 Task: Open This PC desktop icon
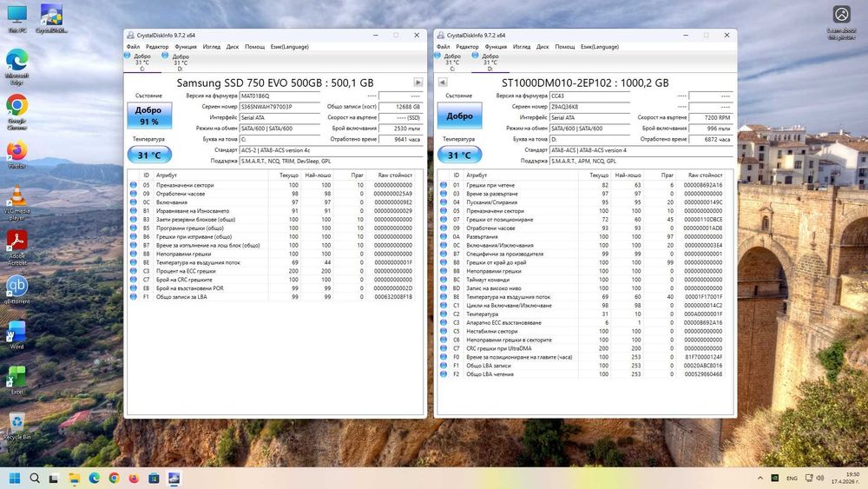pos(16,18)
